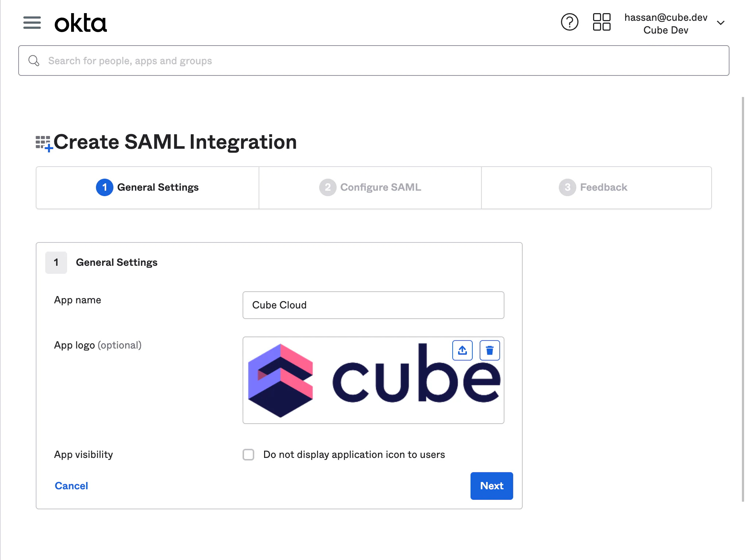Click the page vertical scrollbar
The height and width of the screenshot is (560, 747).
743,299
